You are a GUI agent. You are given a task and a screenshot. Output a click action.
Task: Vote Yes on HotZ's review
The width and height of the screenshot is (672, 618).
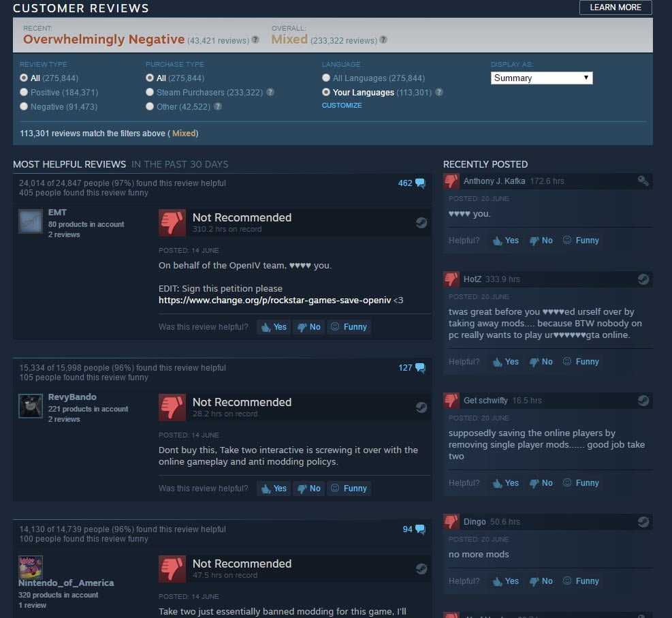(506, 362)
